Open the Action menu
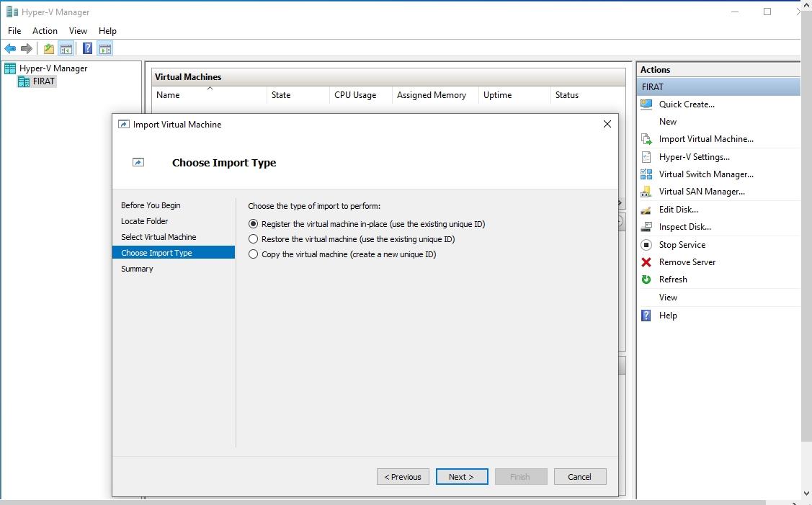This screenshot has width=812, height=505. coord(45,30)
